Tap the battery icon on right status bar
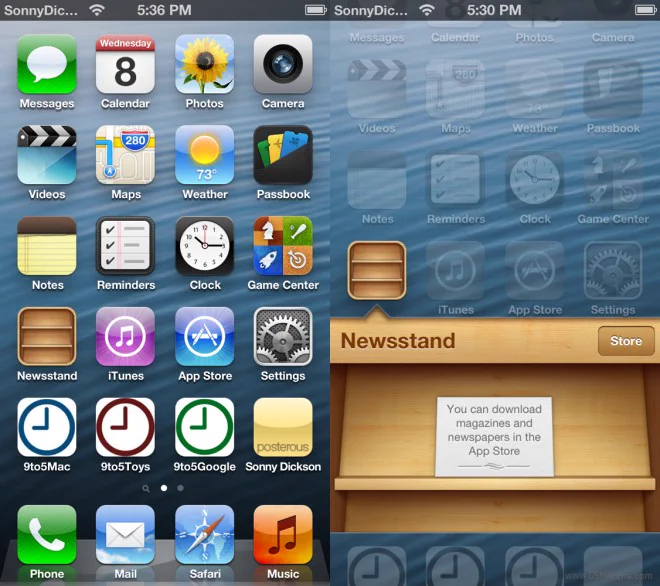This screenshot has width=660, height=586. pyautogui.click(x=646, y=10)
